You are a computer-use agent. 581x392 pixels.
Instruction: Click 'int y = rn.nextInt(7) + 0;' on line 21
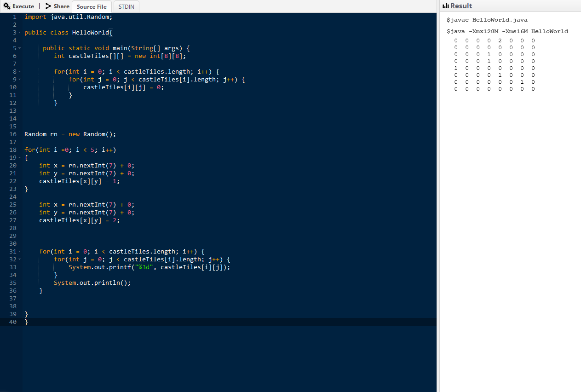tap(87, 173)
